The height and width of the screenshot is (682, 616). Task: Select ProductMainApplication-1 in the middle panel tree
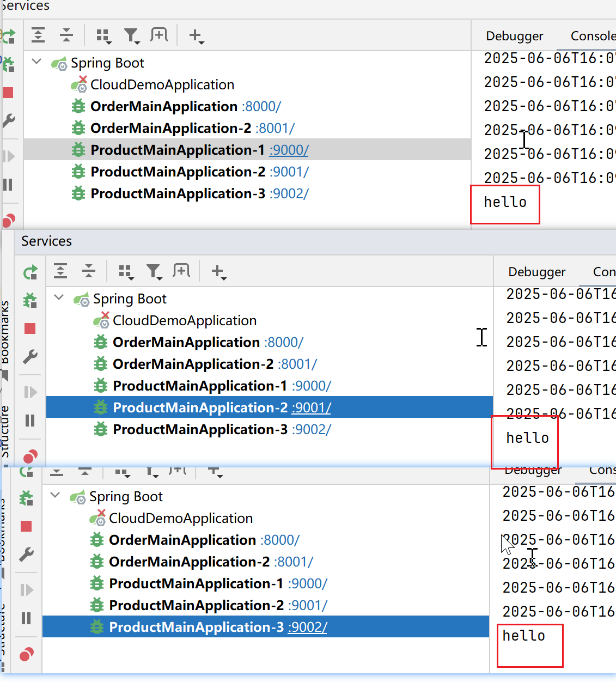pyautogui.click(x=200, y=386)
